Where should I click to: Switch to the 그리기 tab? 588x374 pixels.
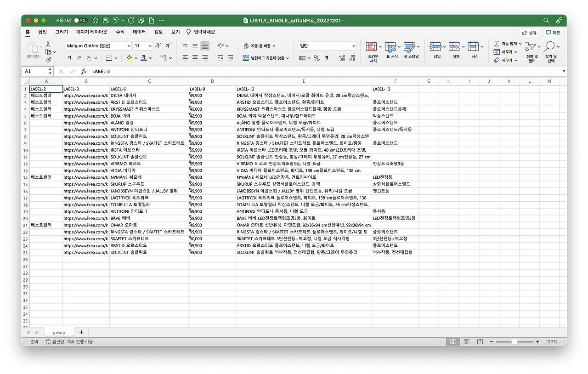pyautogui.click(x=62, y=32)
